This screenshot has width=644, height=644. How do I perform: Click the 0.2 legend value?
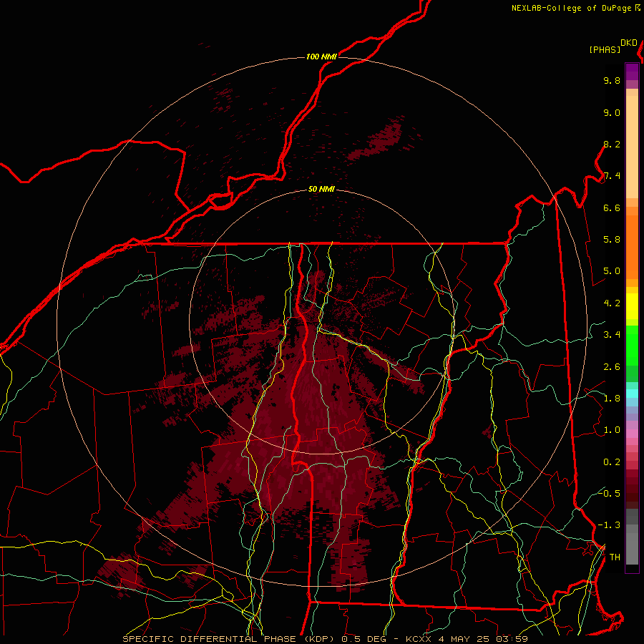[x=612, y=462]
